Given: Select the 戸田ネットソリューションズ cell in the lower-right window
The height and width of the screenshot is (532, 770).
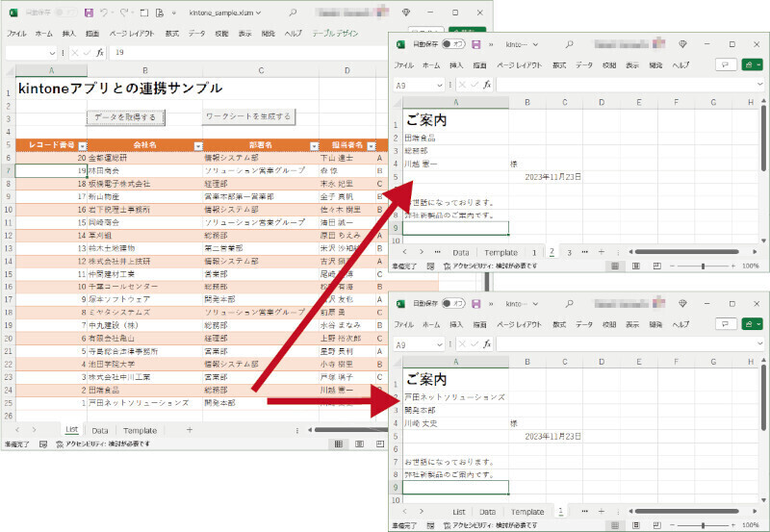Looking at the screenshot, I should [454, 395].
